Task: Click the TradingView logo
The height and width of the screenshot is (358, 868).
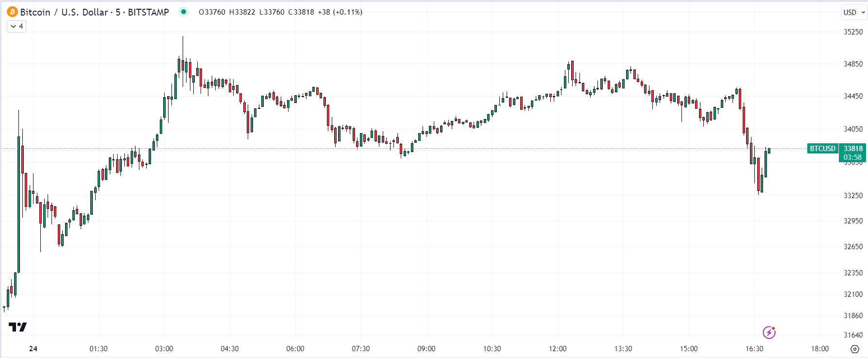Action: (17, 327)
